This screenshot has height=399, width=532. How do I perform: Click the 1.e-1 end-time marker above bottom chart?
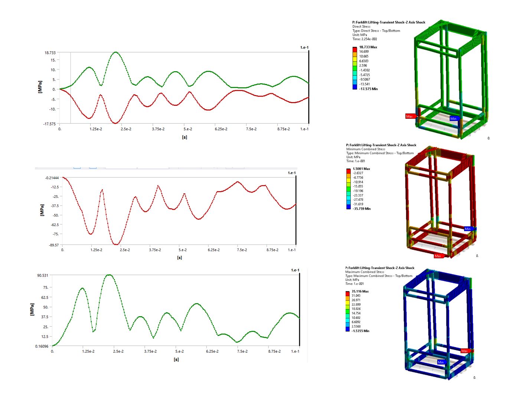[295, 270]
